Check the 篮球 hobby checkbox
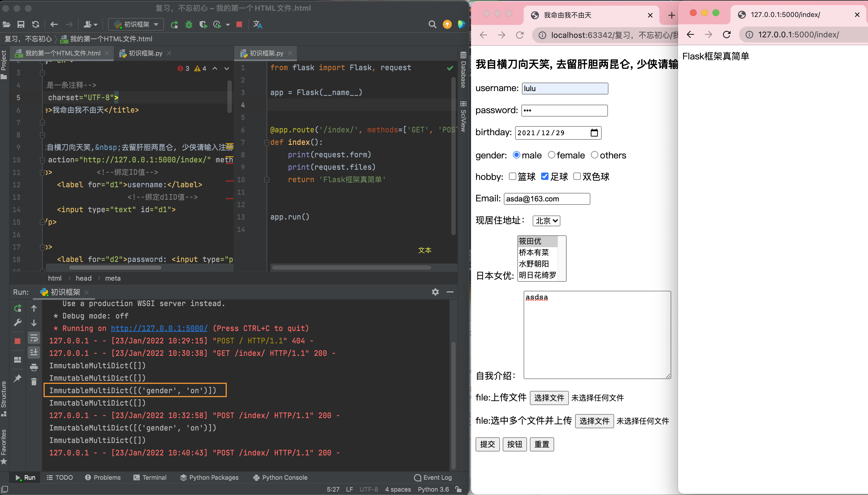This screenshot has width=868, height=495. 512,176
